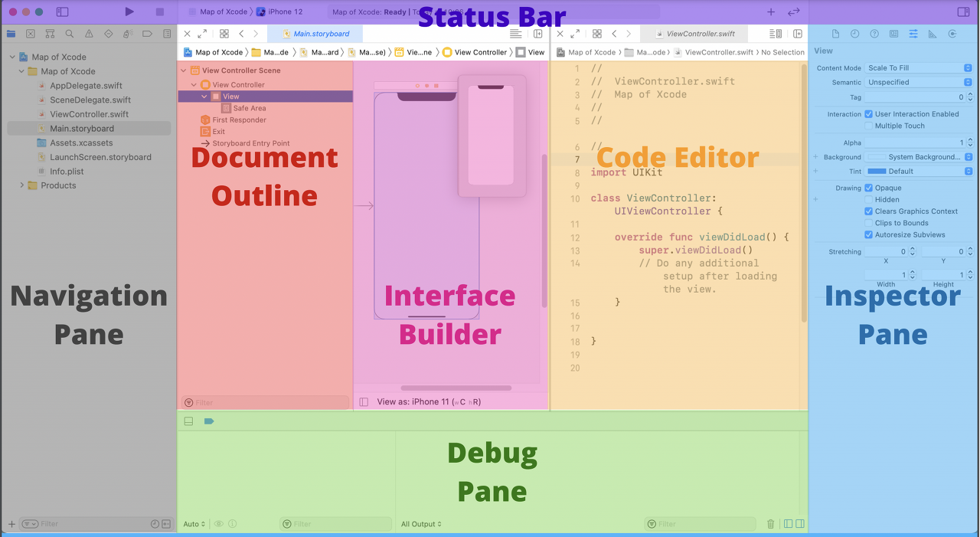
Task: Open the Test navigator diamond icon
Action: (x=109, y=34)
